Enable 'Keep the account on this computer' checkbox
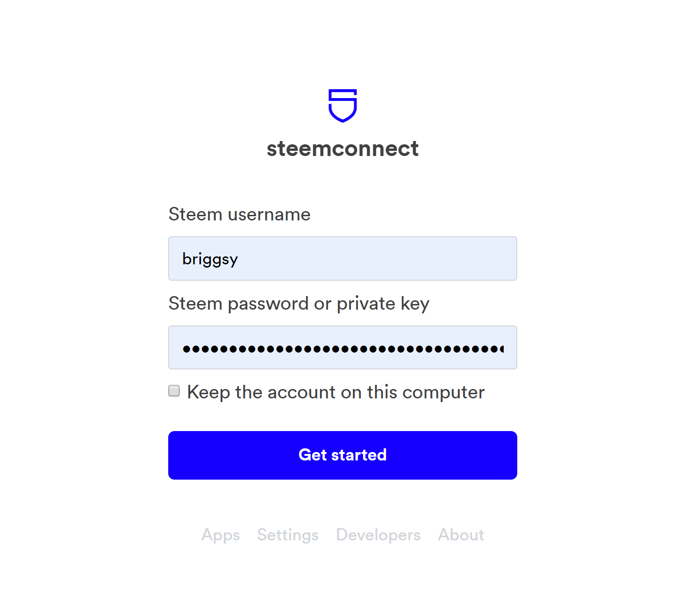The width and height of the screenshot is (692, 616). tap(174, 391)
